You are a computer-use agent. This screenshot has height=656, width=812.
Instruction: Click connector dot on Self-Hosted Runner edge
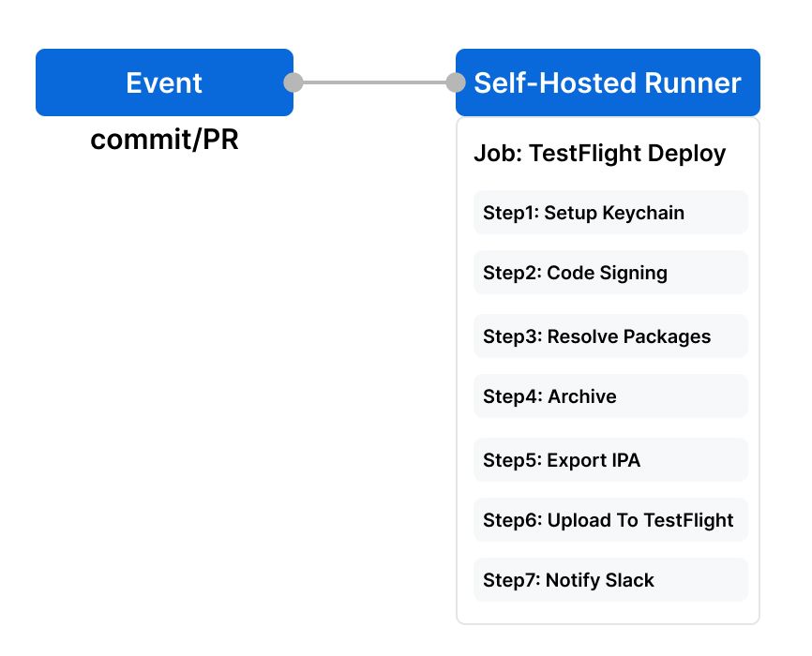[456, 82]
